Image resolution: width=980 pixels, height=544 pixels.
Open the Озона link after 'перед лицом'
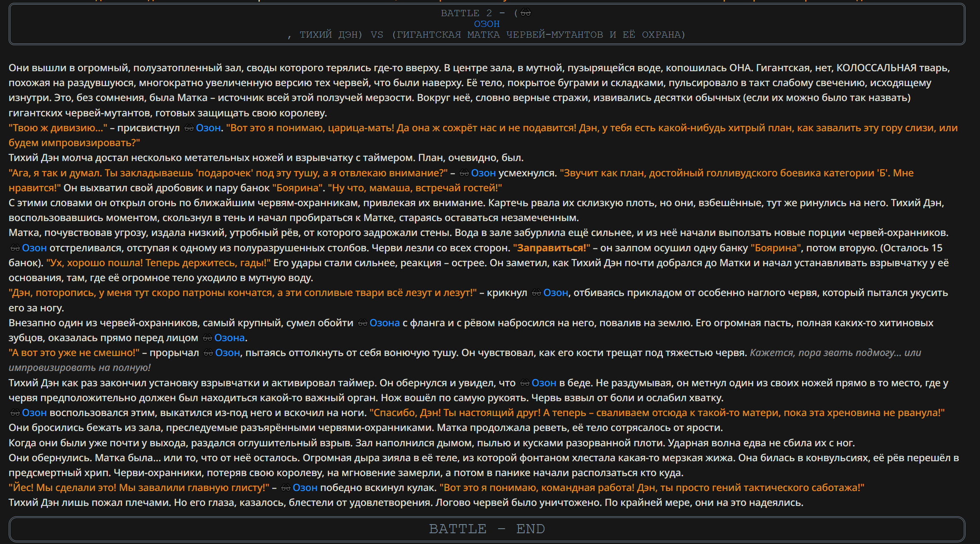click(x=230, y=338)
